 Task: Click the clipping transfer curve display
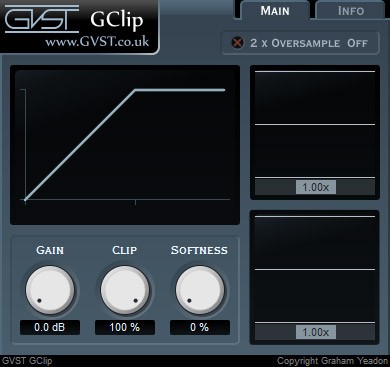point(125,145)
